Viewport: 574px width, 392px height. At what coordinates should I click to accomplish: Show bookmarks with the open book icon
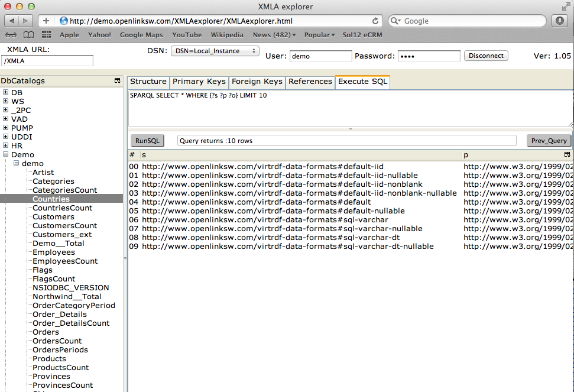[x=28, y=35]
